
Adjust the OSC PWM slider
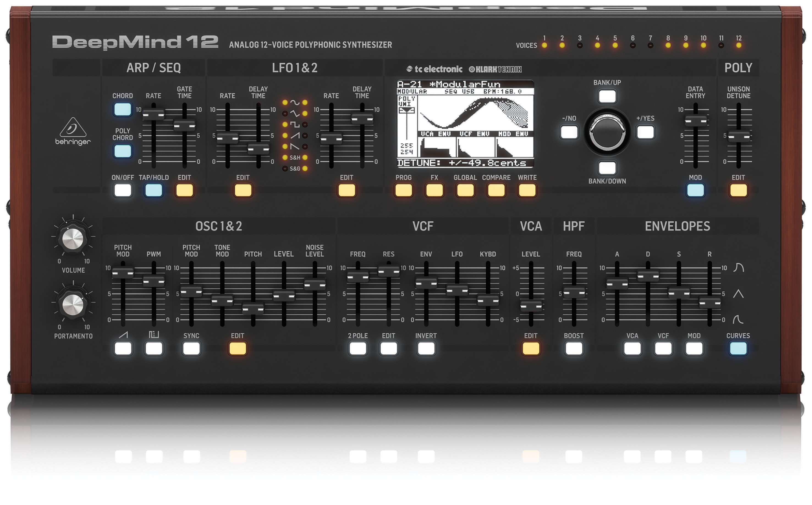tap(154, 281)
